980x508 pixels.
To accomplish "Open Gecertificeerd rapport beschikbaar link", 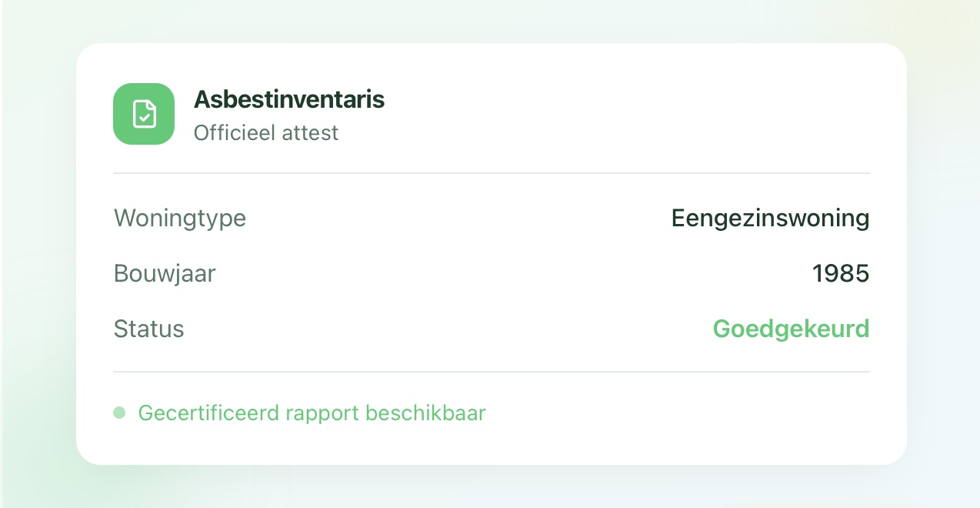I will coord(312,413).
